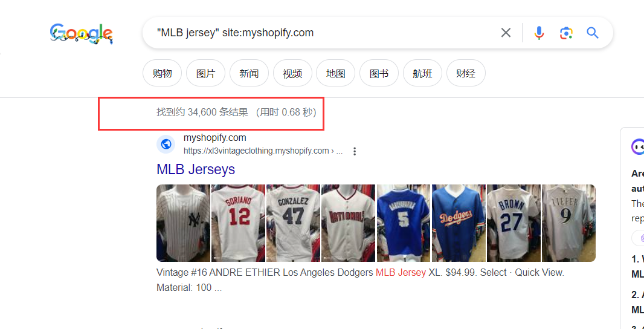Screen dimensions: 644x329
Task: Open the 财经 filter tab
Action: tap(466, 73)
